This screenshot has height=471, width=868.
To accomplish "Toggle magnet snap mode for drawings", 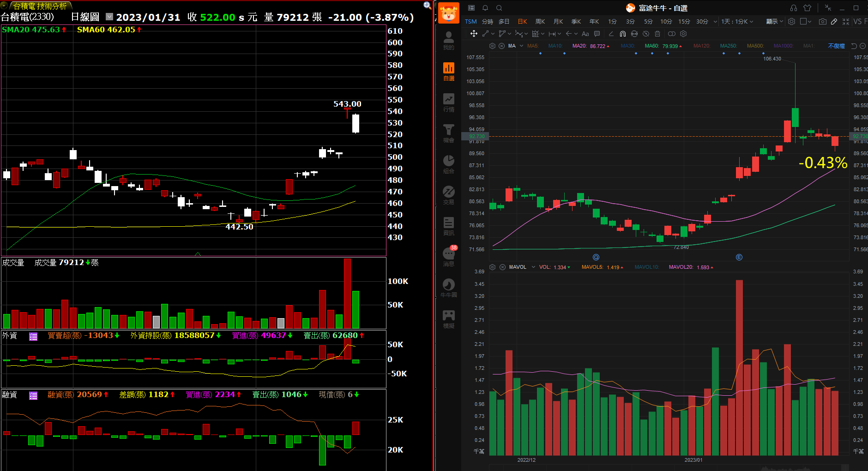I will click(623, 34).
